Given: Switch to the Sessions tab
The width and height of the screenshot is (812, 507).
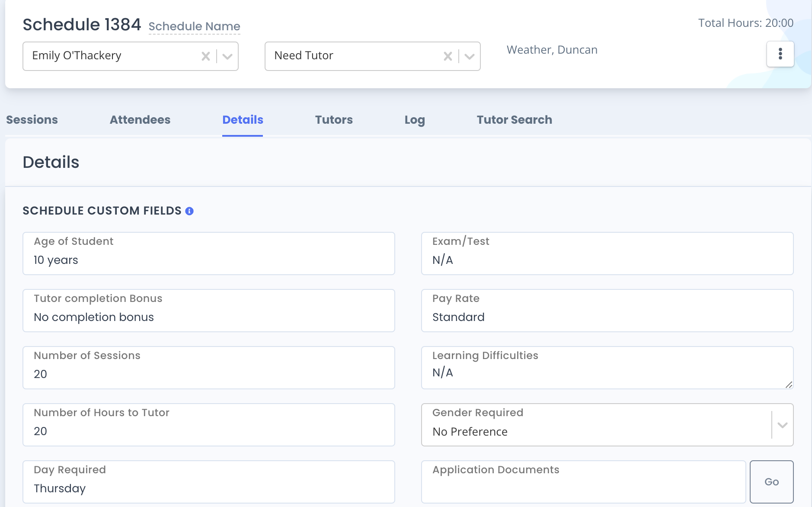Looking at the screenshot, I should (x=32, y=120).
